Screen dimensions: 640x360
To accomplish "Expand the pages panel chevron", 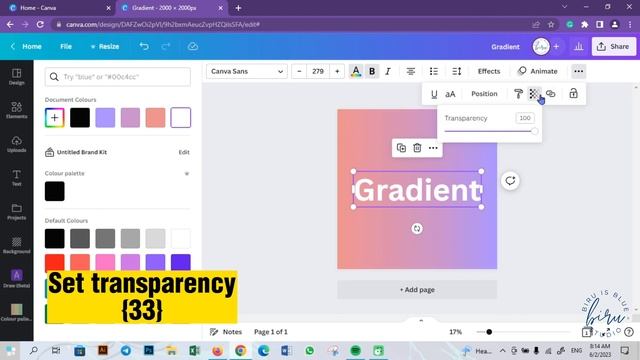I will (421, 320).
